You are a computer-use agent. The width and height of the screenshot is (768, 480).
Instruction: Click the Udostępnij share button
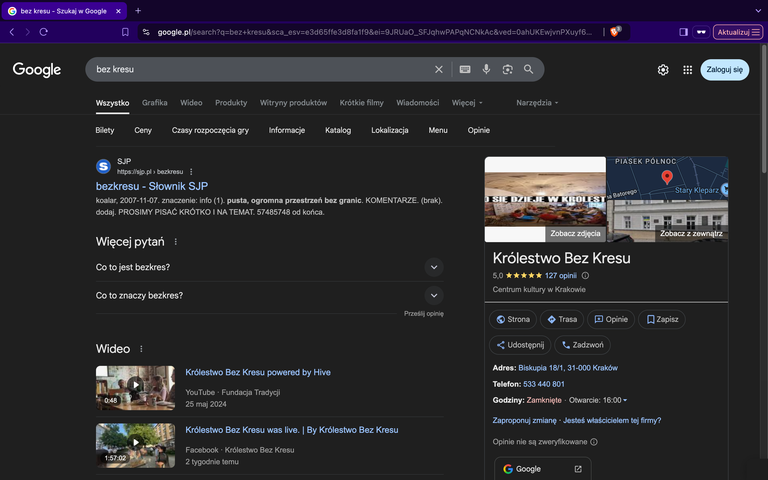pos(520,345)
